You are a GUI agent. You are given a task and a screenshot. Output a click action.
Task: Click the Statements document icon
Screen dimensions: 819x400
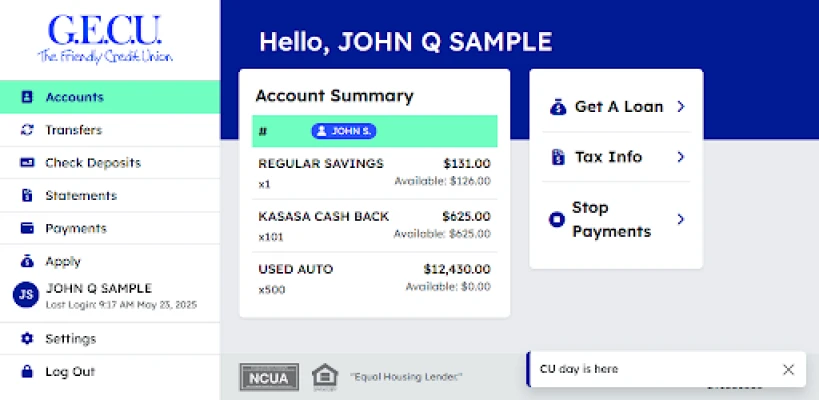(27, 196)
